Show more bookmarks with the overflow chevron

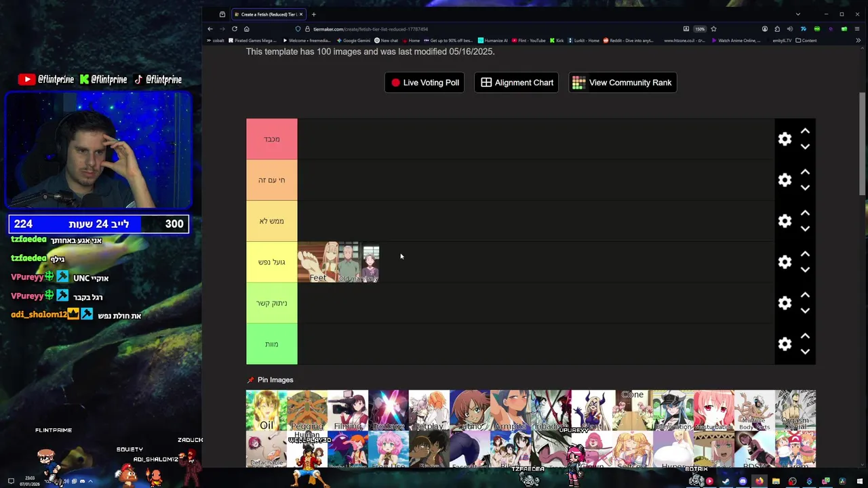tap(859, 41)
